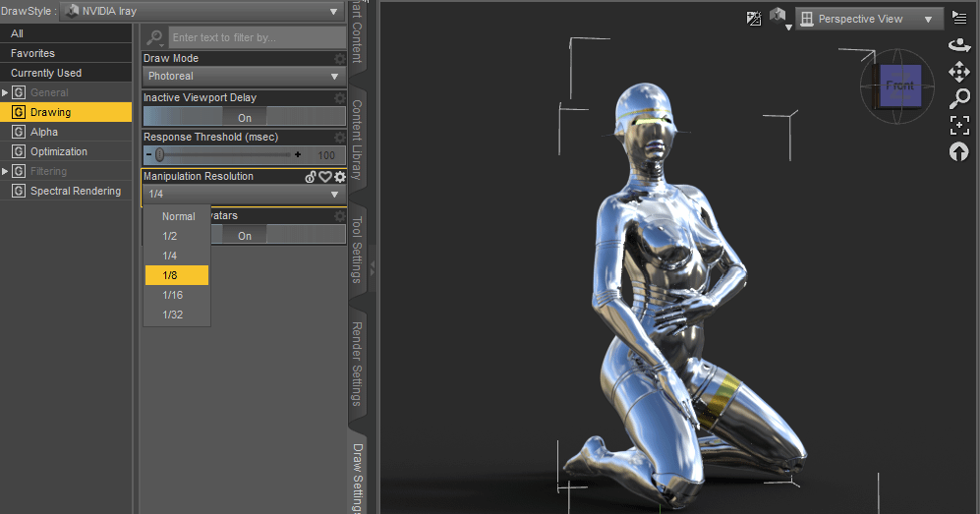Activate the Dolly Zoom magnifier control

point(959,98)
